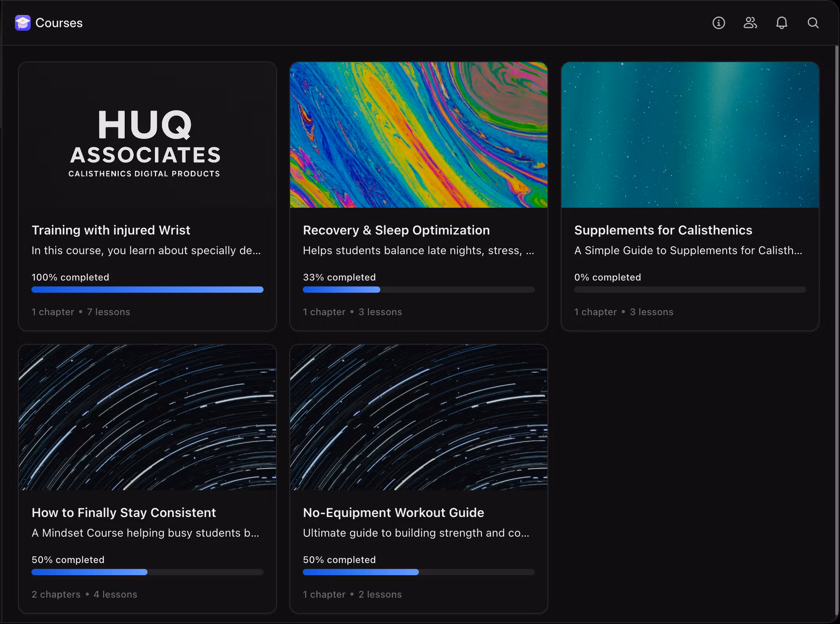Click the colorful swirl Recovery course thumbnail

[419, 135]
